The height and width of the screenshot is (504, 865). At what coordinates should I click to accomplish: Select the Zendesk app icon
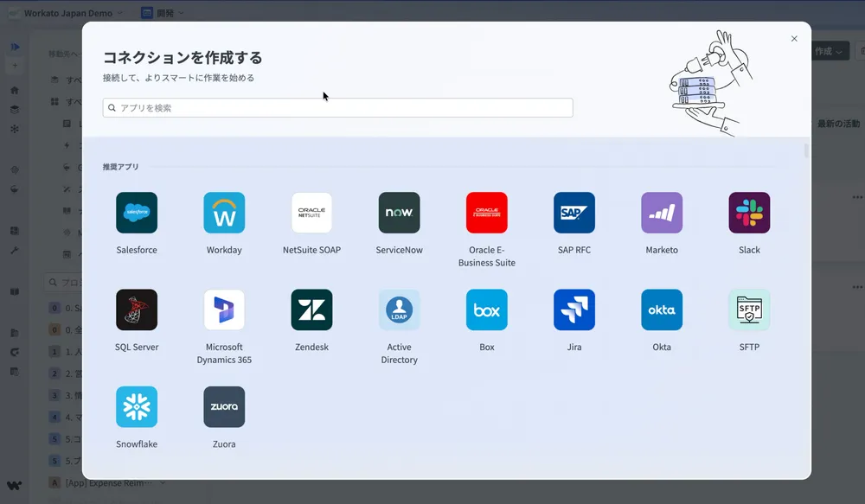[x=311, y=309]
